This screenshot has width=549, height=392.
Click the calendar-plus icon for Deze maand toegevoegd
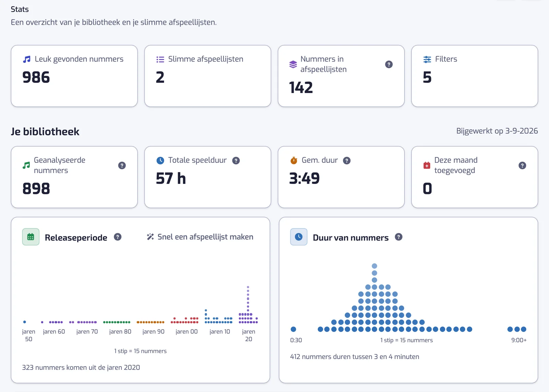pos(427,165)
